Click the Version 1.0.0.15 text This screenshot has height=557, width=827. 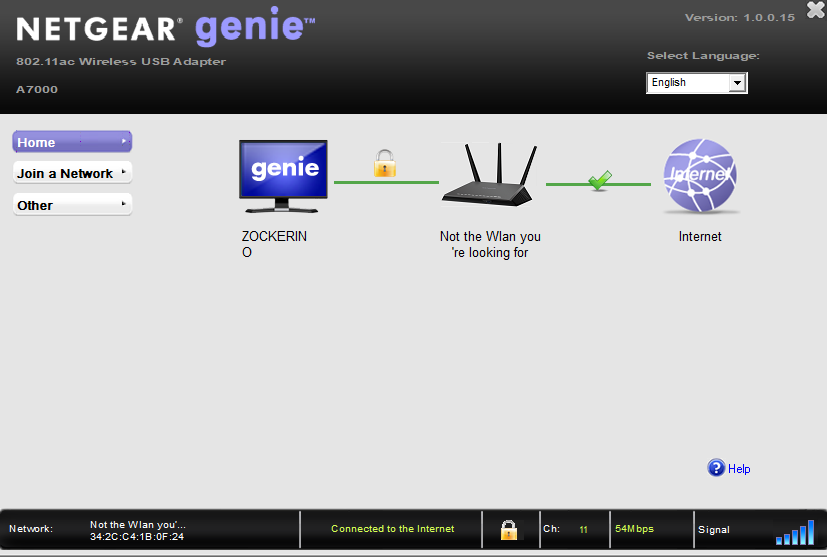tap(739, 17)
